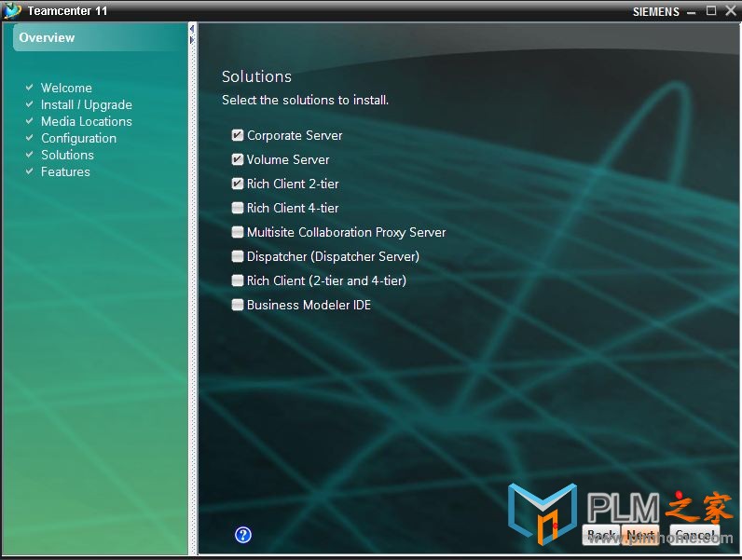The height and width of the screenshot is (560, 742).
Task: Open the Install / Upgrade step
Action: coord(87,104)
